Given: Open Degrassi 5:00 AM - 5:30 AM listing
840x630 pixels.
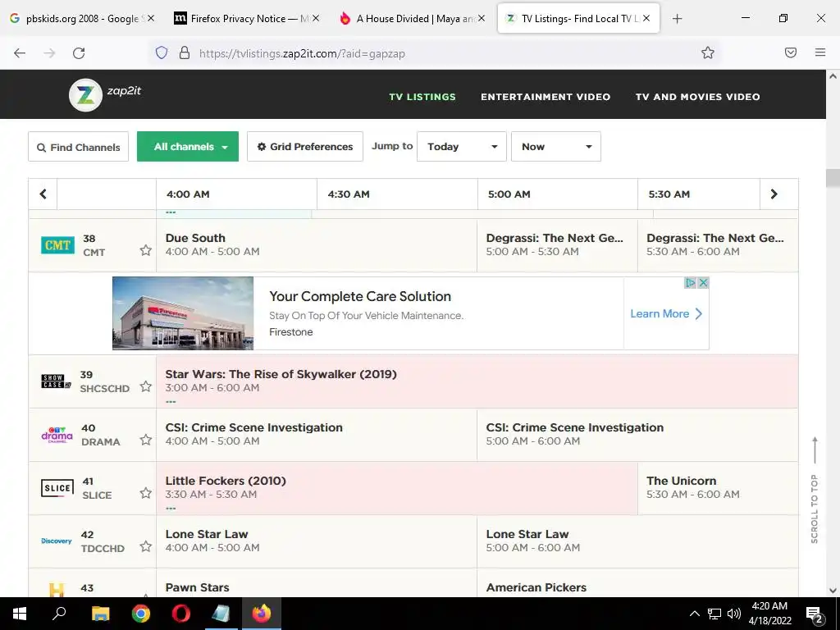Looking at the screenshot, I should (557, 244).
